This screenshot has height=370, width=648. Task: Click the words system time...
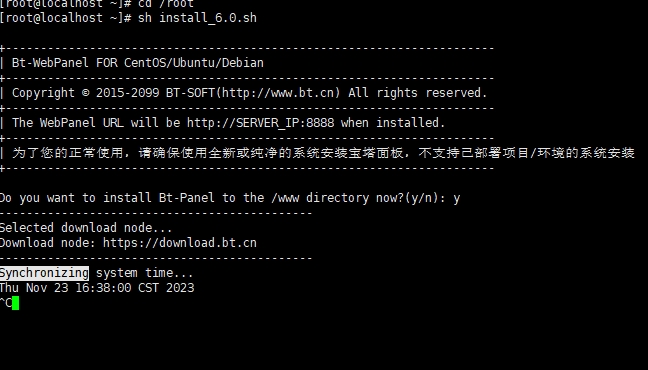tap(145, 273)
